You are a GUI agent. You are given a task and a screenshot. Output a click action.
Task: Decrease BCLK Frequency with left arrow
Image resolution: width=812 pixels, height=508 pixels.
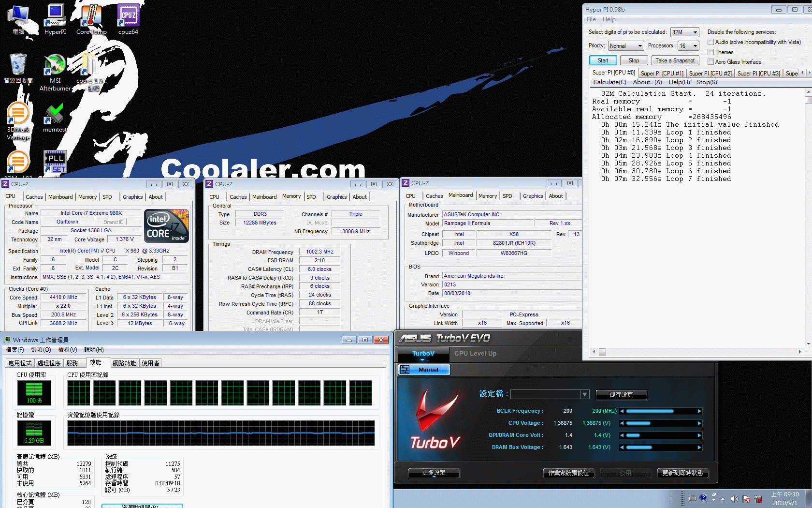click(622, 411)
